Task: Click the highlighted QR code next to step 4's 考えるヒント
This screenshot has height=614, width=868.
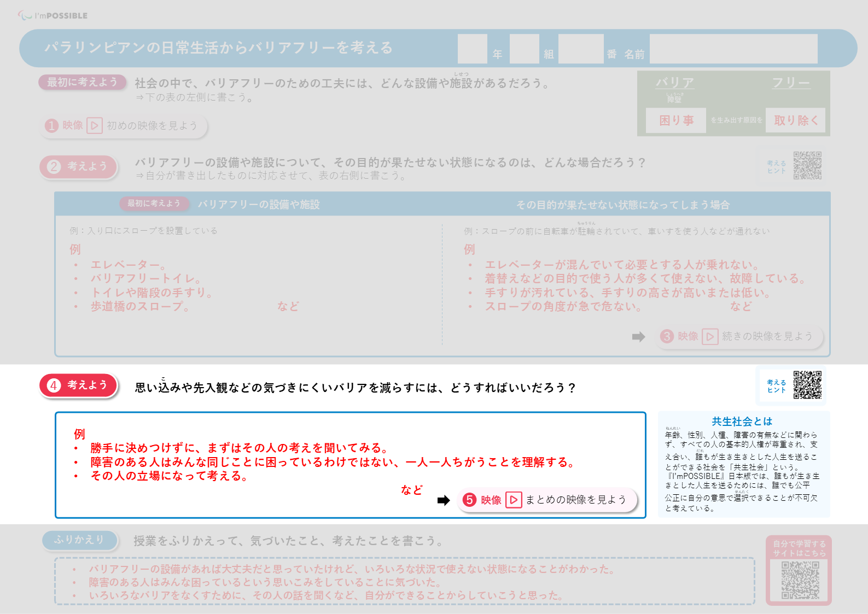Action: coord(807,385)
